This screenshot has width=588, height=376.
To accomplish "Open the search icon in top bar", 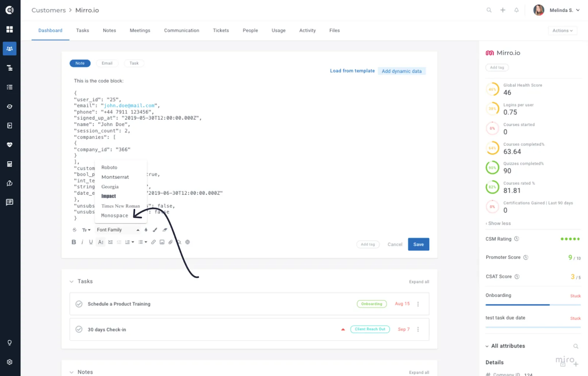I will pos(489,10).
